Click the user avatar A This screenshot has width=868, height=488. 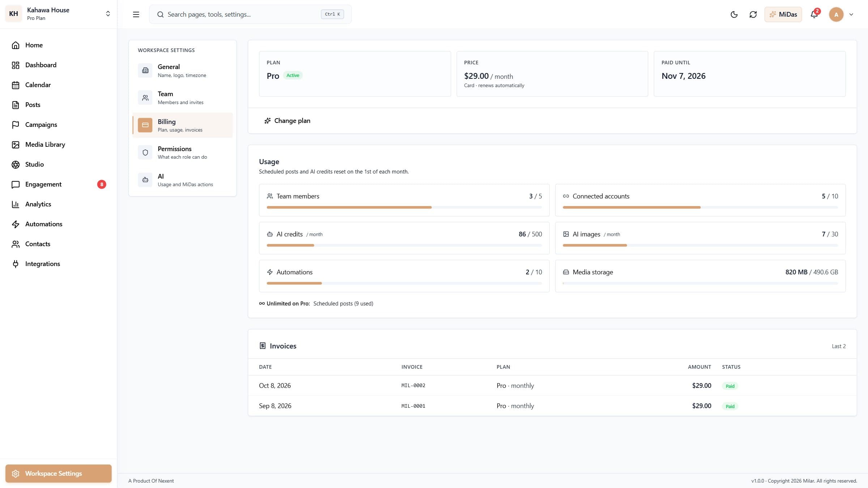click(x=836, y=14)
